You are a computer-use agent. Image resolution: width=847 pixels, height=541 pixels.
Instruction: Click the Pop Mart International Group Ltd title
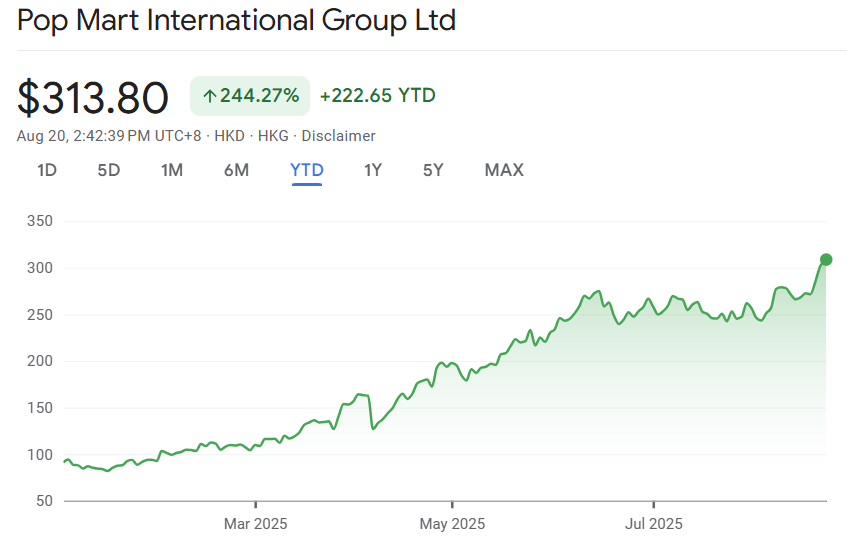click(237, 21)
